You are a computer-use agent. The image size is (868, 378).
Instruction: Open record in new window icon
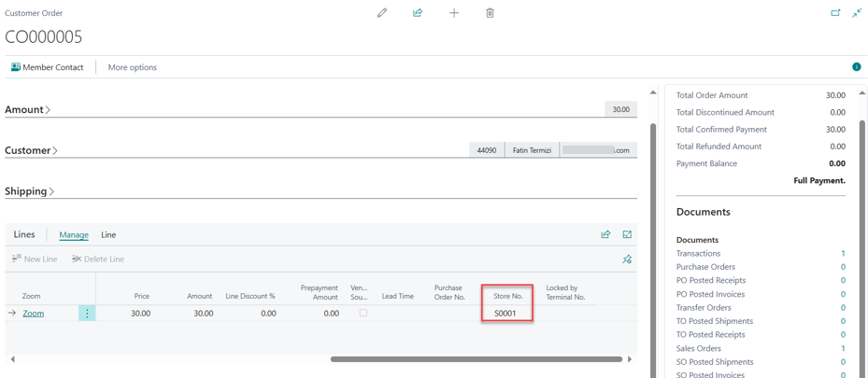click(x=835, y=13)
